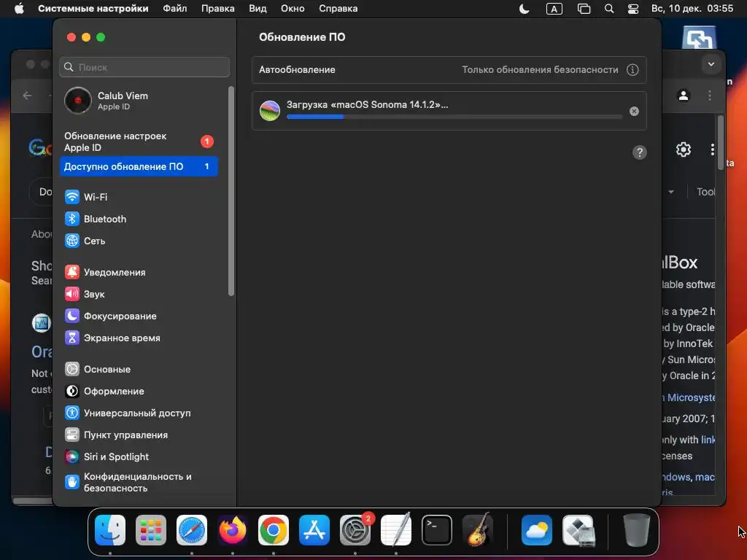Click Tools dropdown in Google results
The width and height of the screenshot is (747, 560).
[706, 192]
